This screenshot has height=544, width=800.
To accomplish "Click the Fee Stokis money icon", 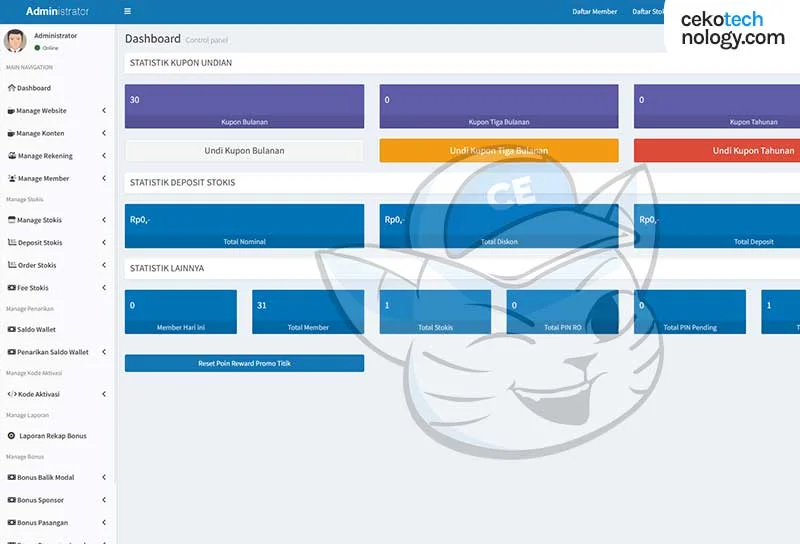I will (x=11, y=288).
